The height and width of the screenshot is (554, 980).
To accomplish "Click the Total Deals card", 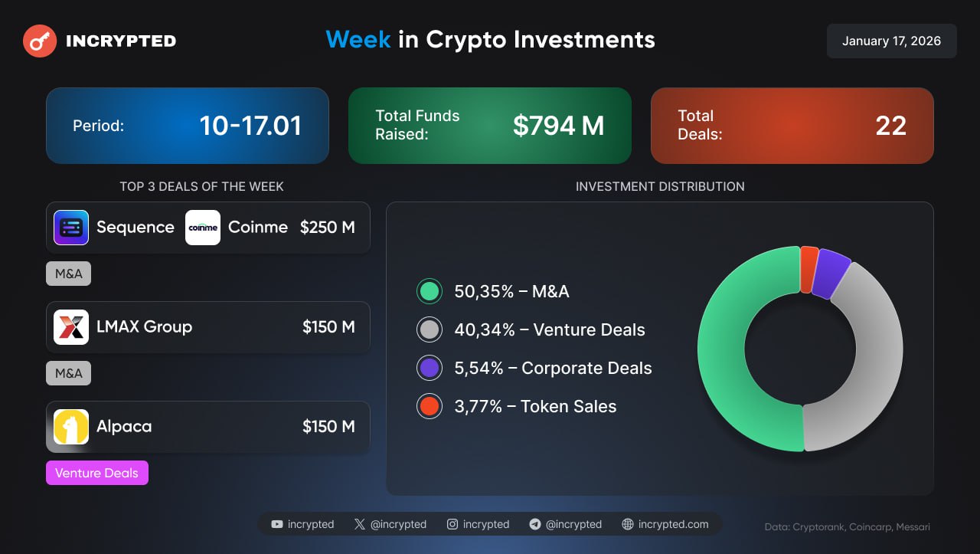I will 792,126.
